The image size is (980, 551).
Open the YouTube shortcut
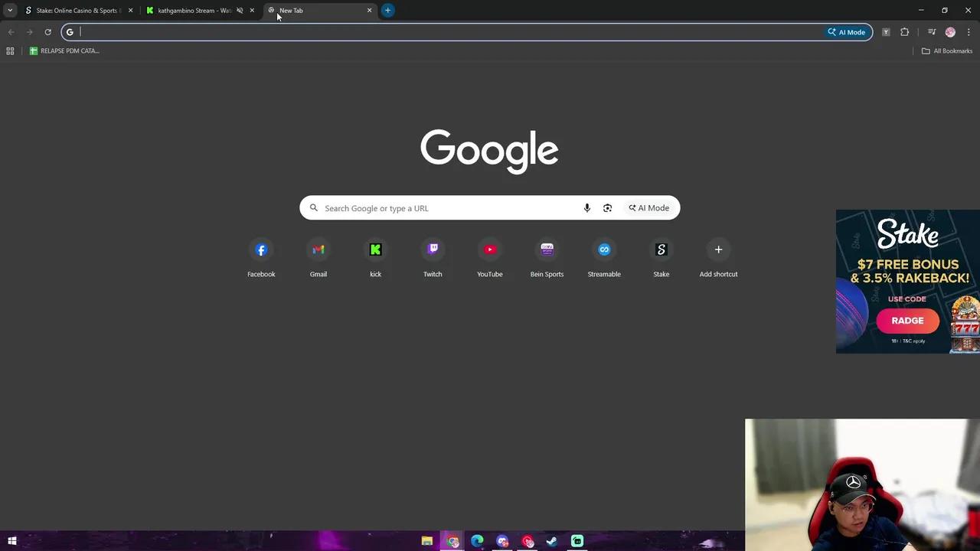tap(490, 250)
